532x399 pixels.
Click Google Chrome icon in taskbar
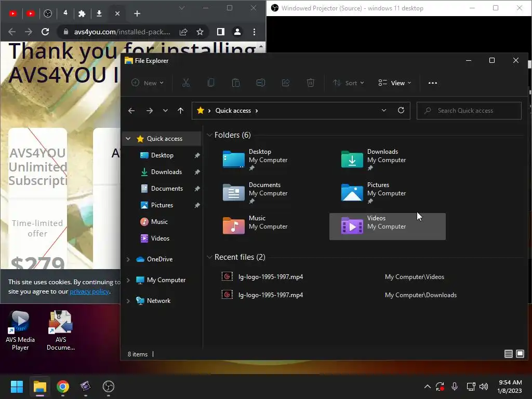click(x=63, y=387)
